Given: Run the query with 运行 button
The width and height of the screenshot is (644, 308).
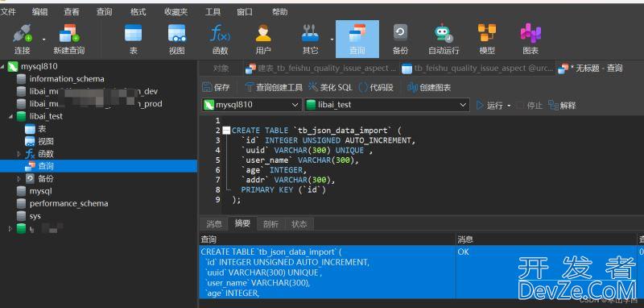Looking at the screenshot, I should tap(489, 106).
